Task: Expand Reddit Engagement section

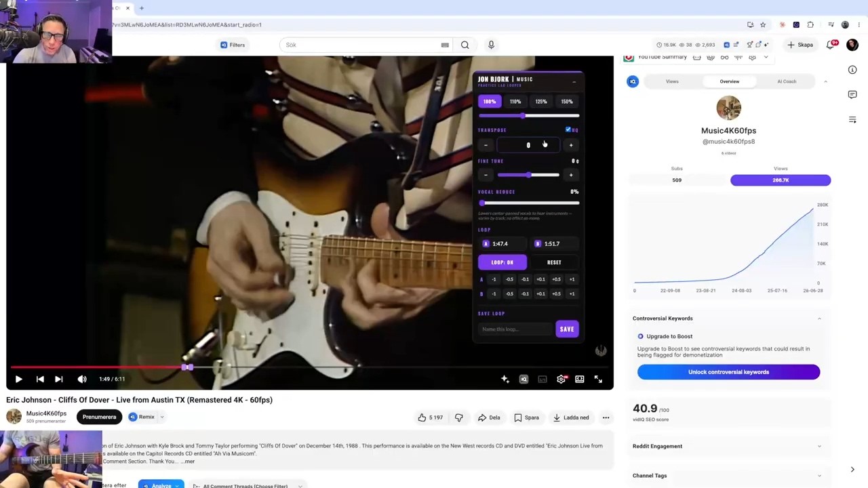Action: coord(819,446)
